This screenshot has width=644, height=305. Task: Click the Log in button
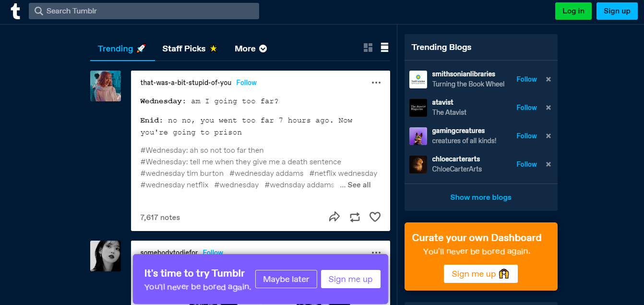click(x=573, y=11)
